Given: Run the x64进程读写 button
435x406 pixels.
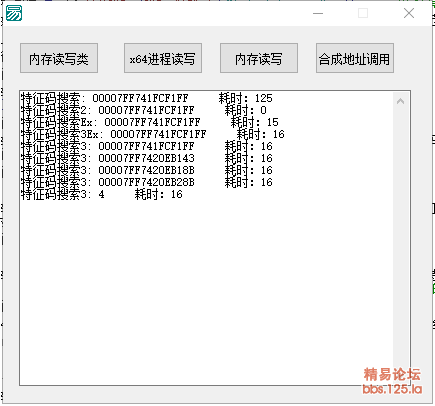Looking at the screenshot, I should [x=163, y=58].
